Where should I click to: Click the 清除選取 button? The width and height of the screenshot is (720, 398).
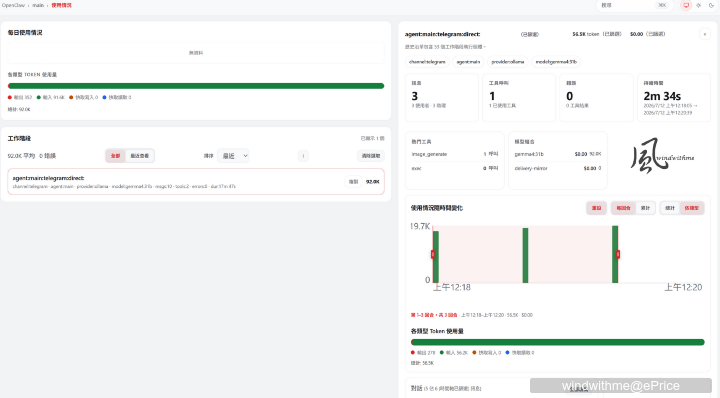point(371,156)
